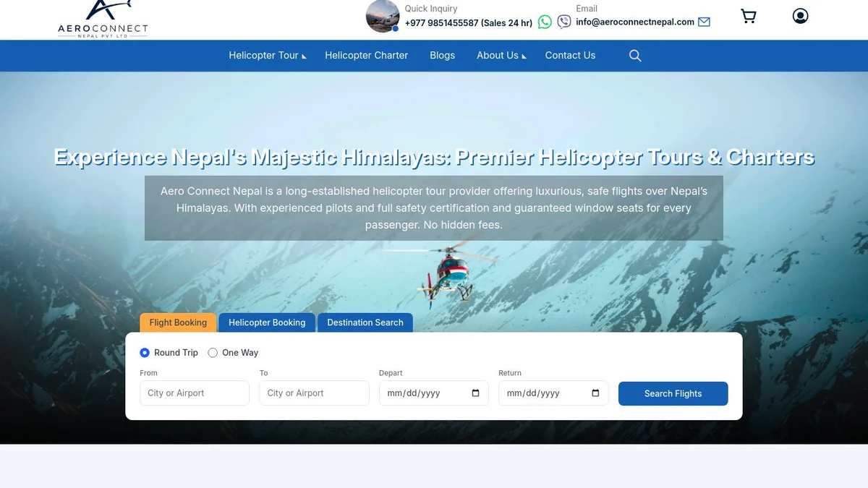
Task: Click the Quick Inquiry avatar photo
Action: point(383,16)
